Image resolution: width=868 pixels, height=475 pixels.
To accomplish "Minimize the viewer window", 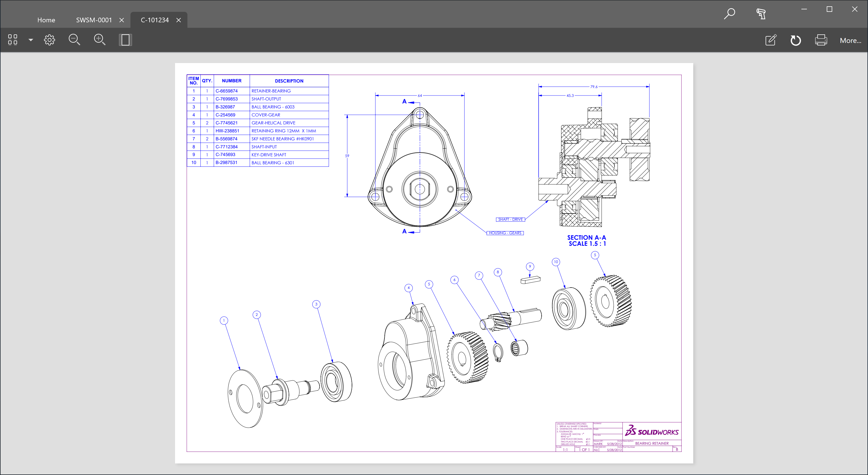I will coord(804,9).
